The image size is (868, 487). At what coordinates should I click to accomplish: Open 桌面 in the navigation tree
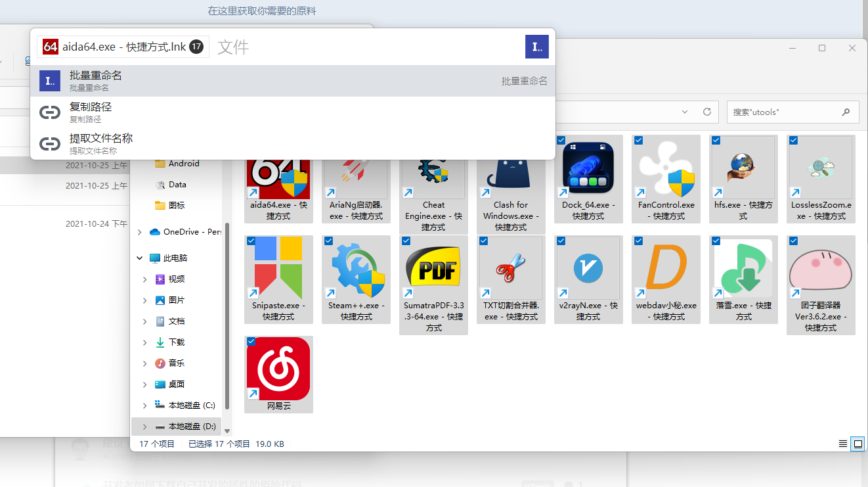click(170, 384)
